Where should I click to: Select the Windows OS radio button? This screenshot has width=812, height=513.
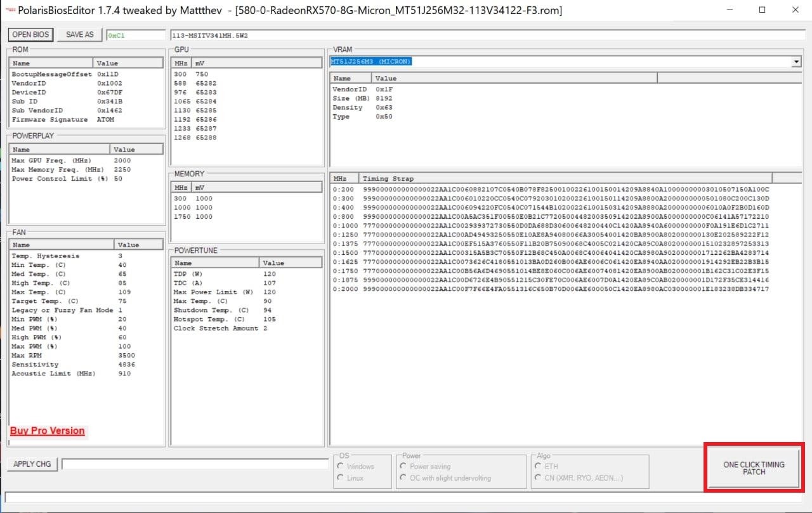[341, 467]
